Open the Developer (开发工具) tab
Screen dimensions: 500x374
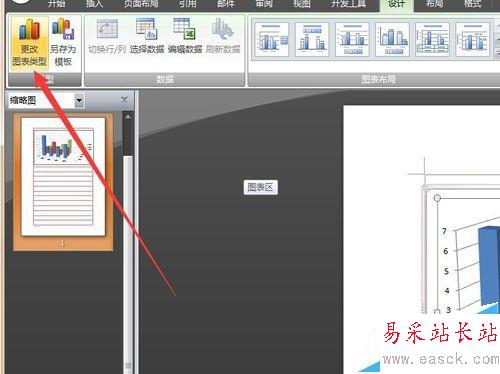348,4
